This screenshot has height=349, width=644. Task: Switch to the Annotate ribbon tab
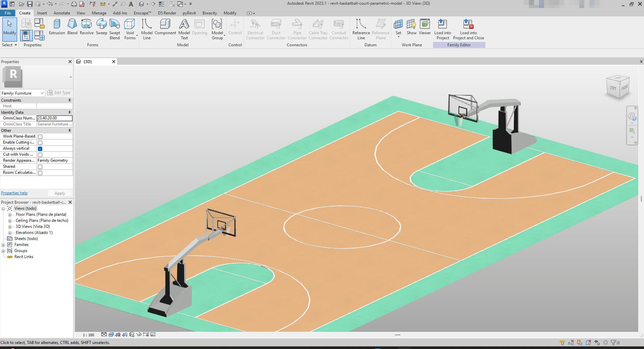tap(62, 13)
